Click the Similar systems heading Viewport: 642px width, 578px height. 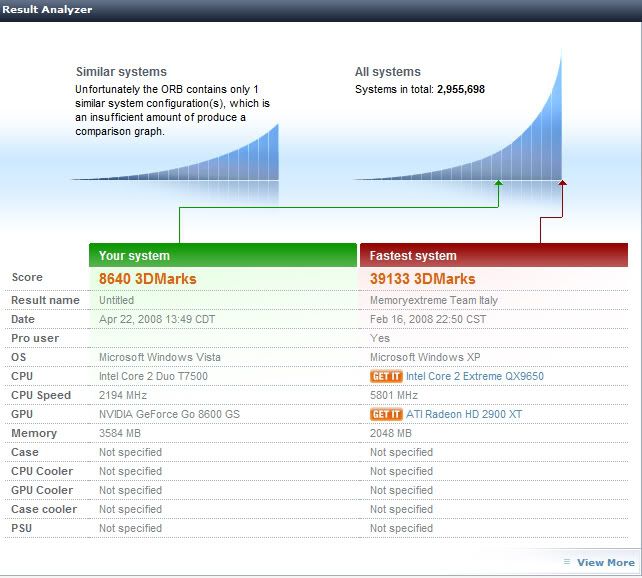tap(121, 72)
